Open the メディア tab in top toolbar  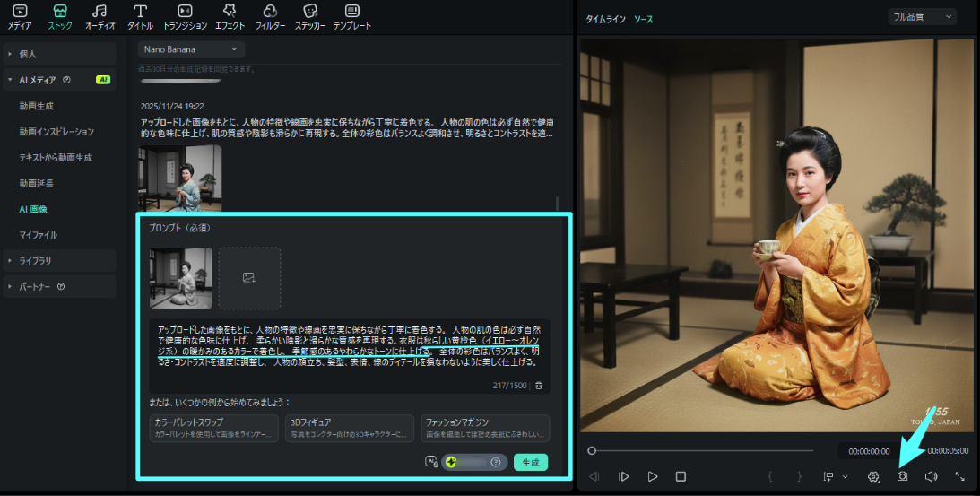point(20,17)
